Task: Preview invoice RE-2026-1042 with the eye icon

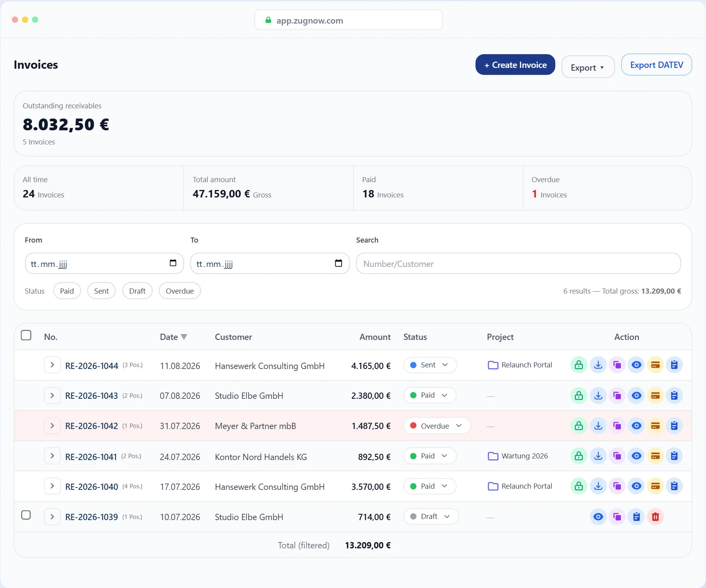Action: tap(636, 426)
